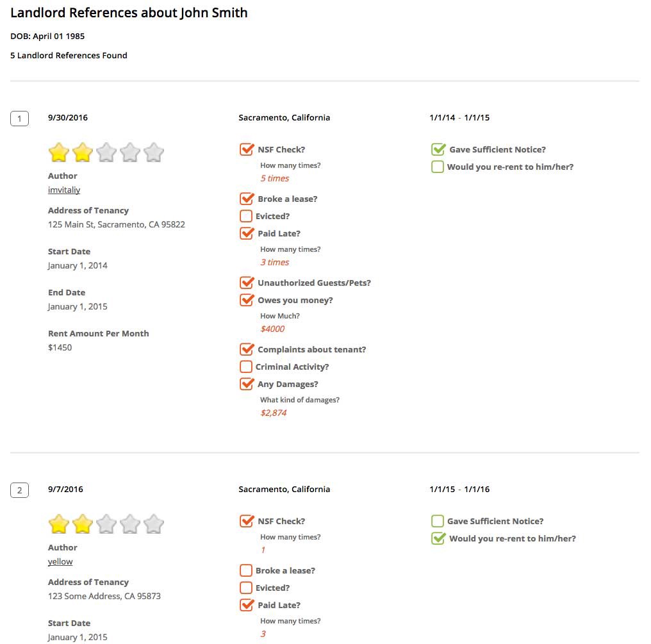Click the first gold star in reference 1

click(58, 153)
